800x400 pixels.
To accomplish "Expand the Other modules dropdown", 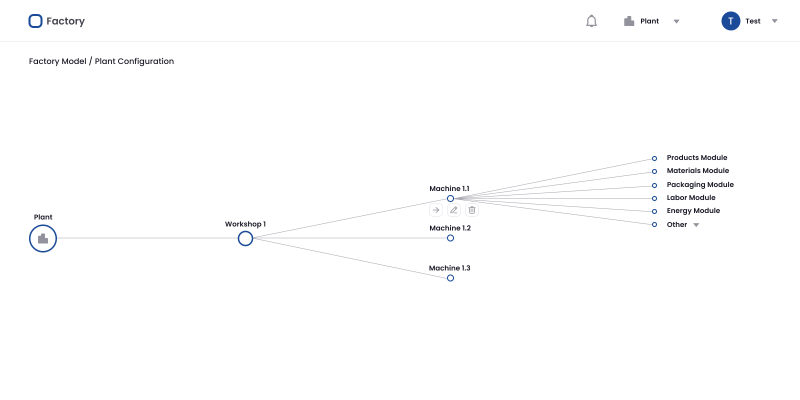I will coord(696,225).
